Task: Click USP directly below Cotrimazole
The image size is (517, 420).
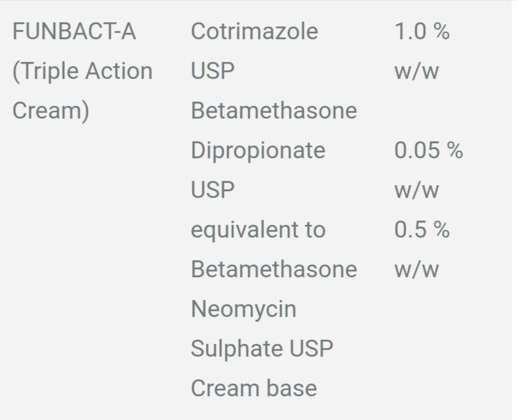Action: coord(213,71)
